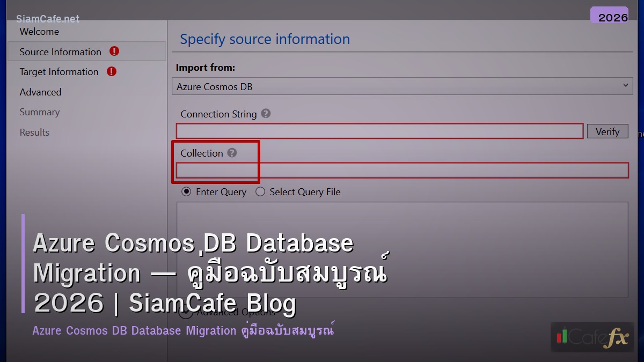Click the question mark icon next to Collection
The image size is (644, 362).
(x=232, y=153)
